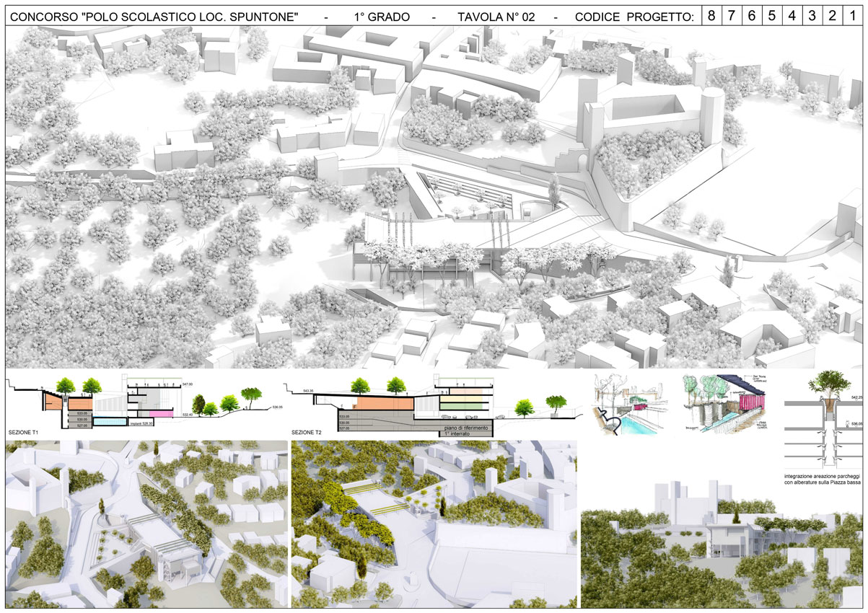Click caption 'integrazione areazione parcheggi'
Screen dimensions: 868x613
click(821, 477)
